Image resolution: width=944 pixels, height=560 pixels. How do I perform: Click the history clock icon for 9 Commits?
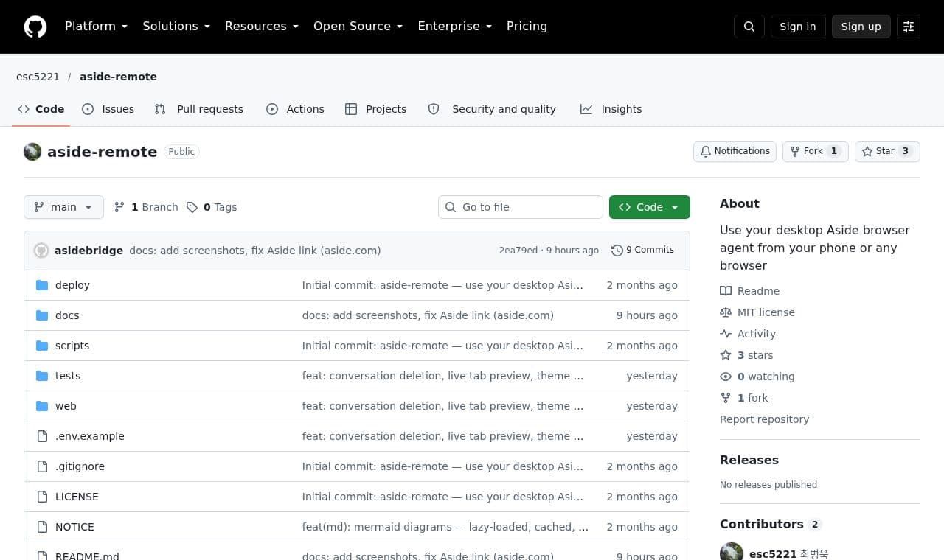click(617, 251)
